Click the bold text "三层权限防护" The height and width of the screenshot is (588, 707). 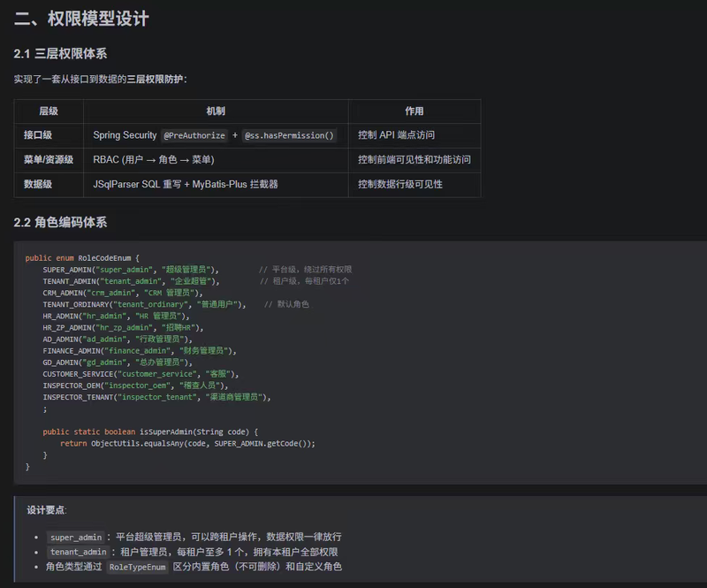[x=155, y=80]
